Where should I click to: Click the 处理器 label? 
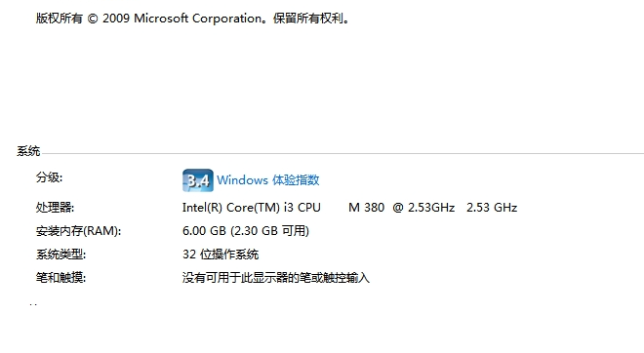pos(55,208)
